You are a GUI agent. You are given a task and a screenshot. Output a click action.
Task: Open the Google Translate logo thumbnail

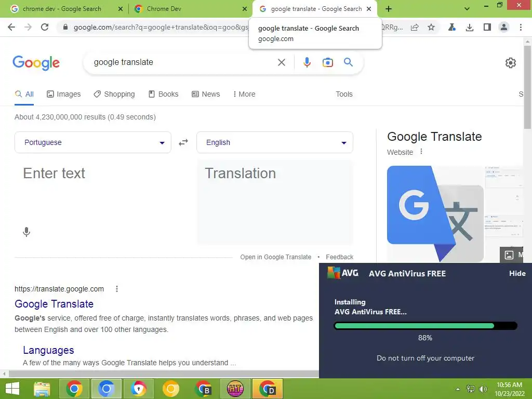pyautogui.click(x=435, y=214)
